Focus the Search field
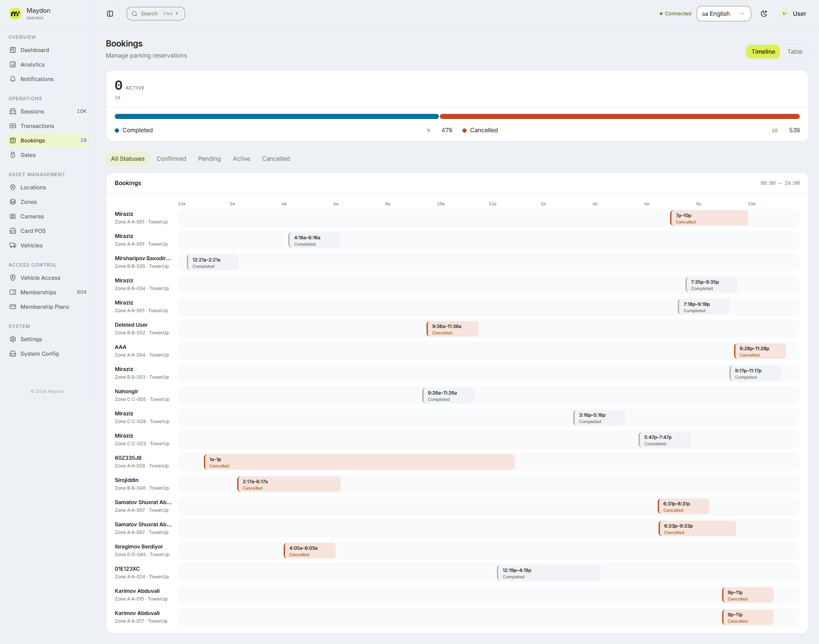This screenshot has height=644, width=819. (156, 14)
